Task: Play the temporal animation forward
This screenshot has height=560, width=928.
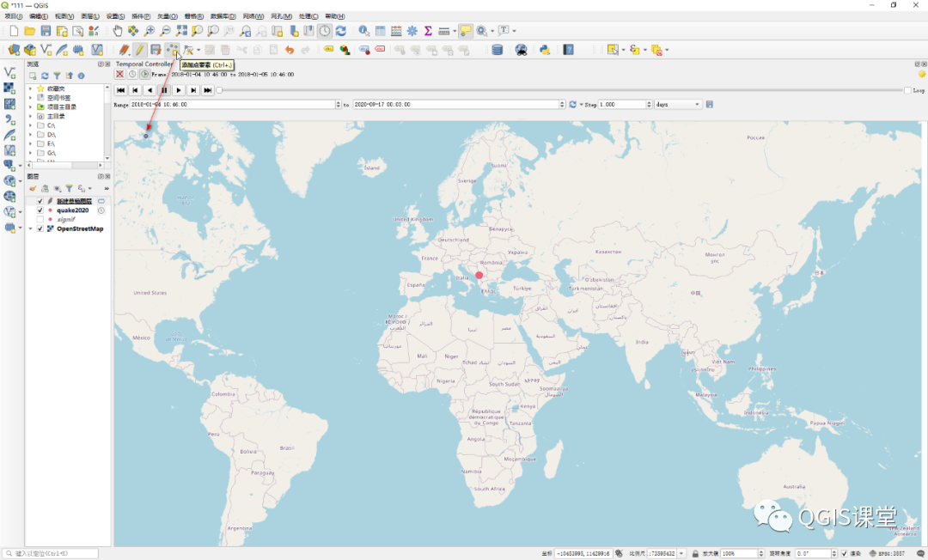Action: pos(179,90)
